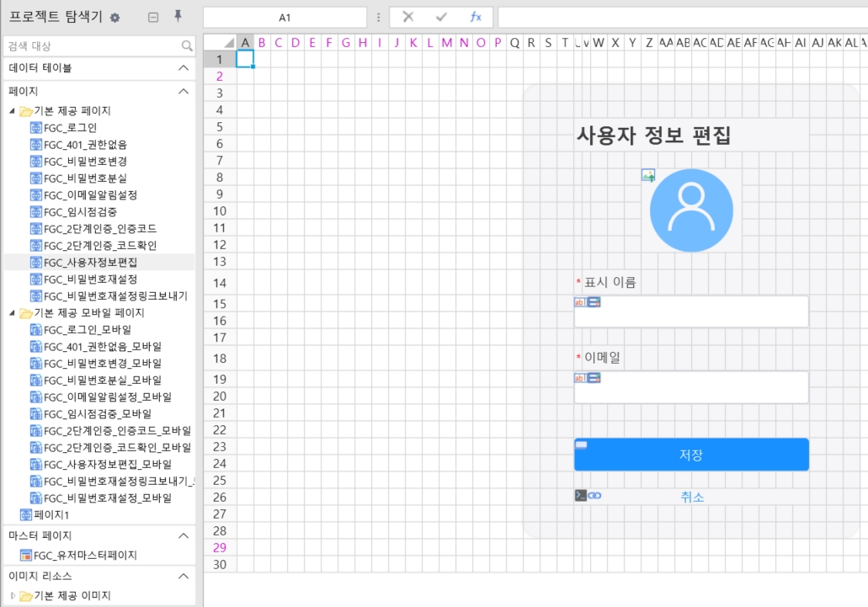868x607 pixels.
Task: Collapse the 페이지 section chevron
Action: pos(184,91)
